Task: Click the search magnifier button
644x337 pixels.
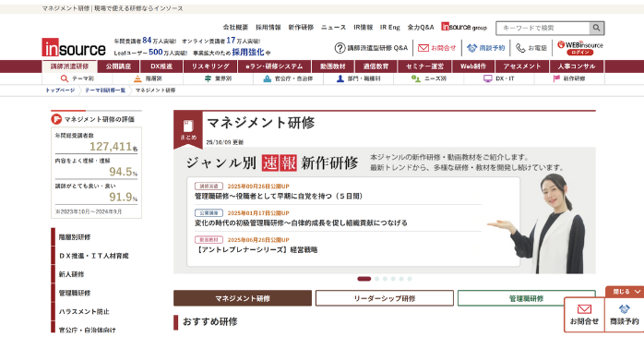Action: point(596,28)
